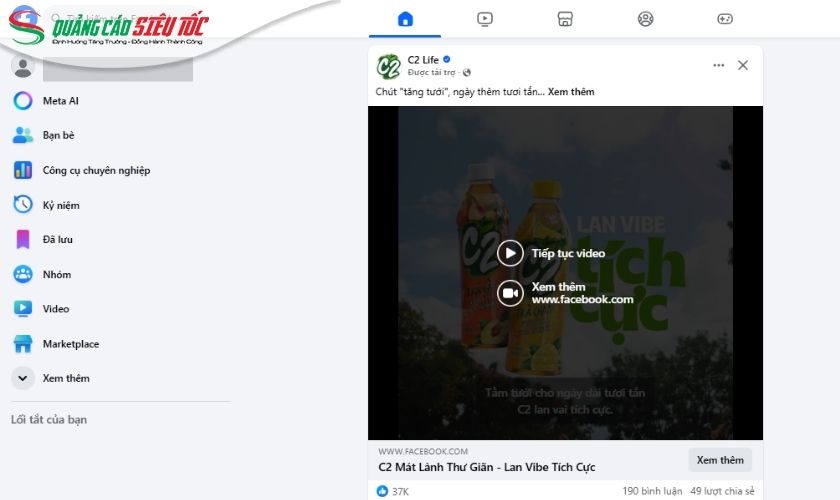Screen dimensions: 840x500
Task: Click the globe audience icon under C2 Life
Action: (x=467, y=72)
